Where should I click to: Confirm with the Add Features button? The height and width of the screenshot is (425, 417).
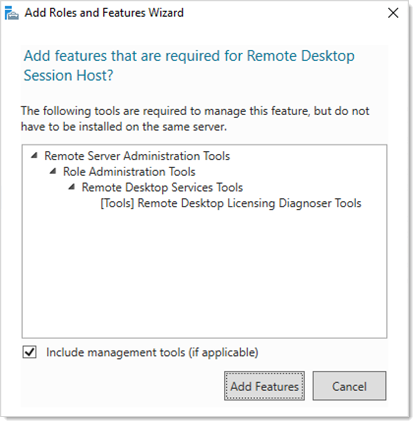264,386
